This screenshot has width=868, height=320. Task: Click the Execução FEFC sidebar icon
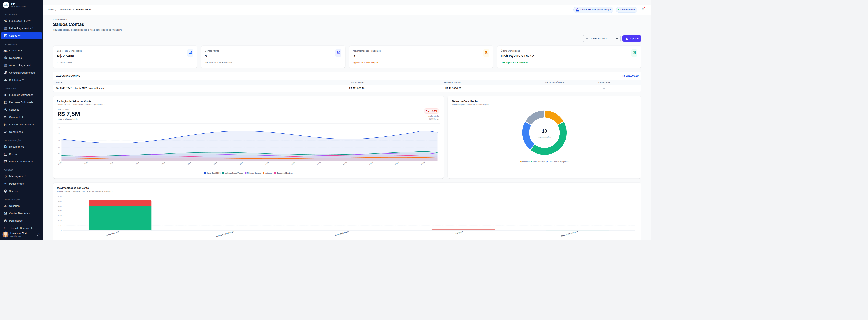point(5,21)
